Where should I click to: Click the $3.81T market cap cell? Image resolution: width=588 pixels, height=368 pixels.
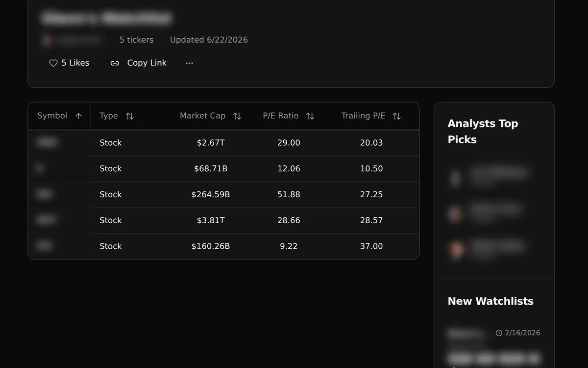tap(211, 221)
